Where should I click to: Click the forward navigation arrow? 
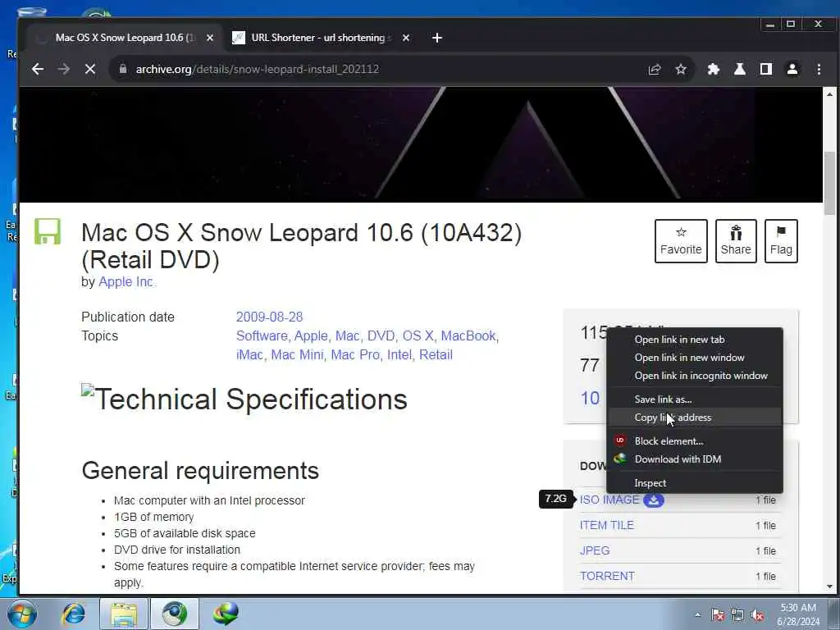[x=64, y=69]
